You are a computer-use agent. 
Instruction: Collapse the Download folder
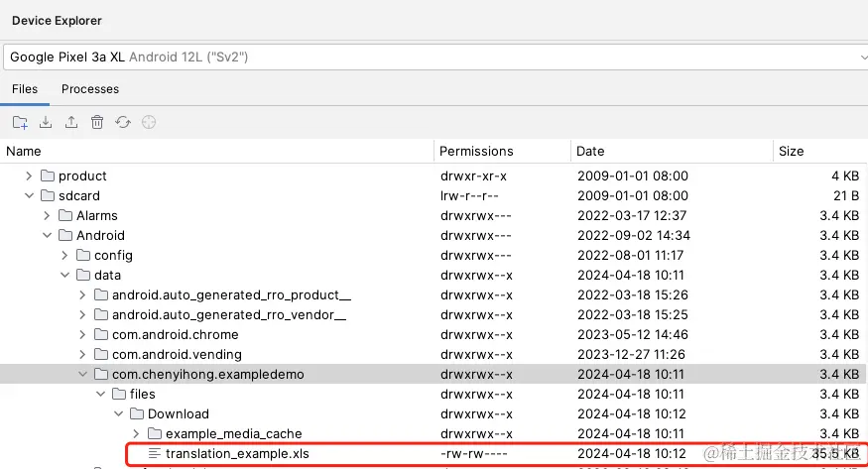pyautogui.click(x=118, y=414)
